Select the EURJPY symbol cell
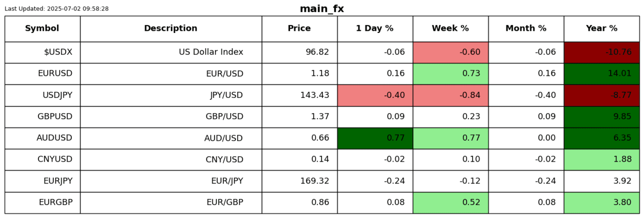The image size is (644, 218). (x=42, y=181)
